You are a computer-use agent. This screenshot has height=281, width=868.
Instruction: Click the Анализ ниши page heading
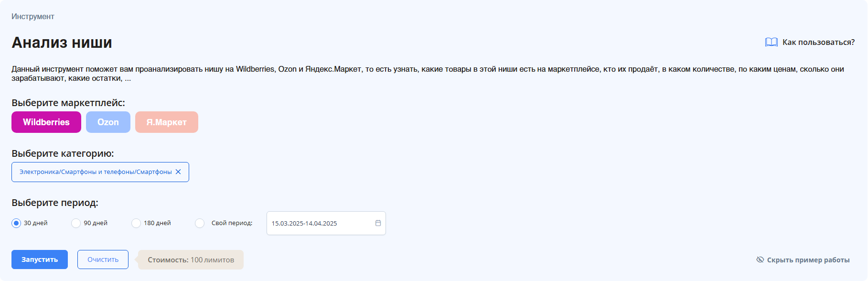(62, 43)
